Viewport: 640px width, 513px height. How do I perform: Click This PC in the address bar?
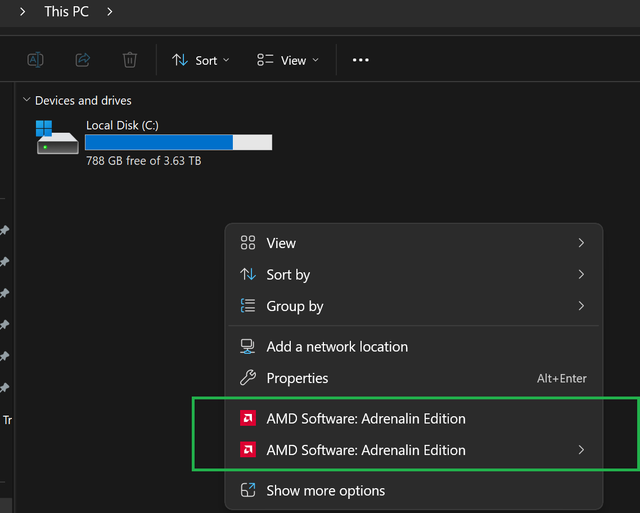67,11
